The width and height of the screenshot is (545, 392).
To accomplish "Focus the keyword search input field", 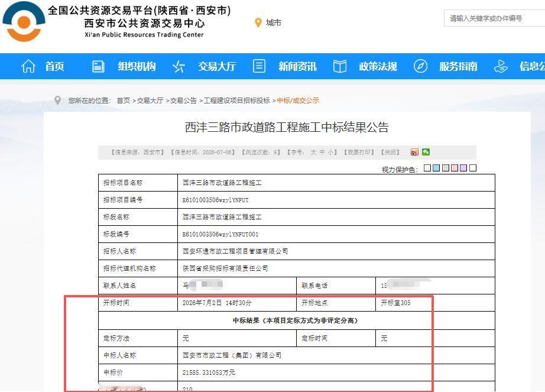I will pos(494,18).
